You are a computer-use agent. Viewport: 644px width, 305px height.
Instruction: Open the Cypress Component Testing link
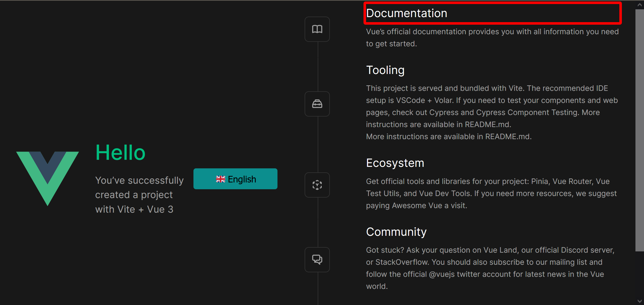(527, 112)
